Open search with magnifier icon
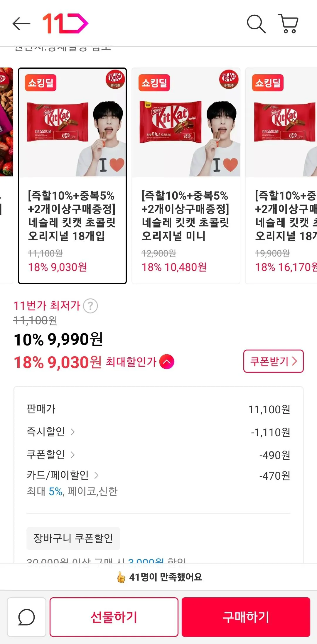Image resolution: width=317 pixels, height=644 pixels. (x=256, y=24)
